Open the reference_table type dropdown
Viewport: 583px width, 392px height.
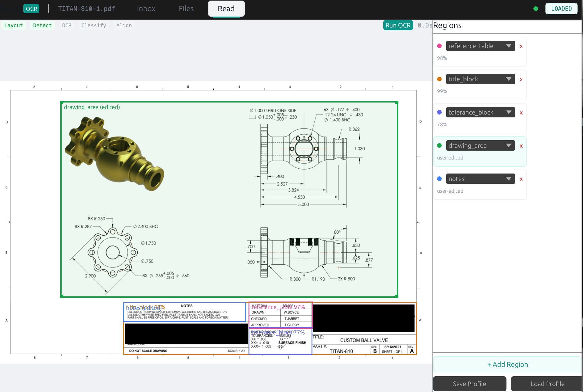pos(480,46)
